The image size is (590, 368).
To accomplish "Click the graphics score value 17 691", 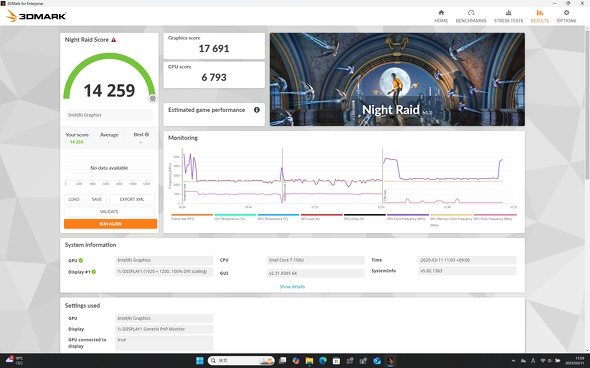I will [214, 49].
